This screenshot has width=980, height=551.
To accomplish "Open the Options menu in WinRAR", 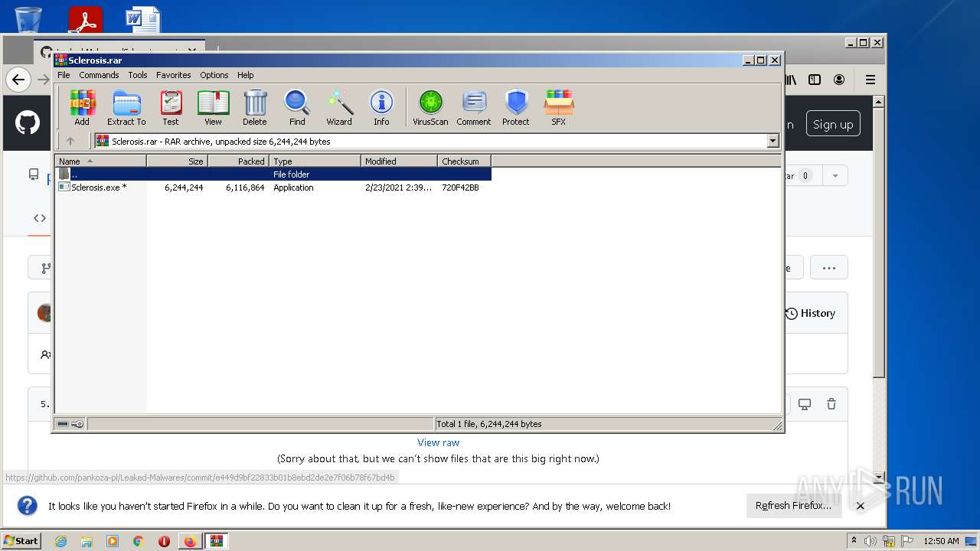I will (x=214, y=75).
